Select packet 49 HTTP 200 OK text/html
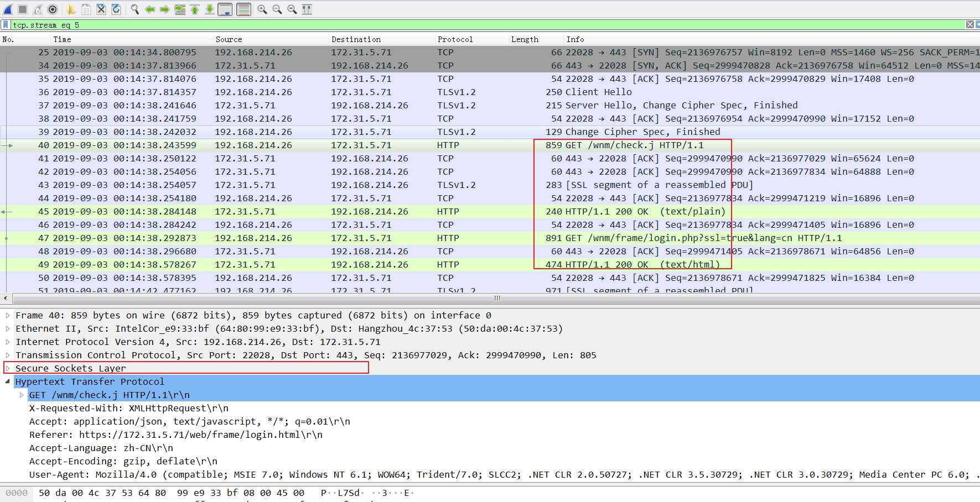980x502 pixels. click(x=490, y=264)
